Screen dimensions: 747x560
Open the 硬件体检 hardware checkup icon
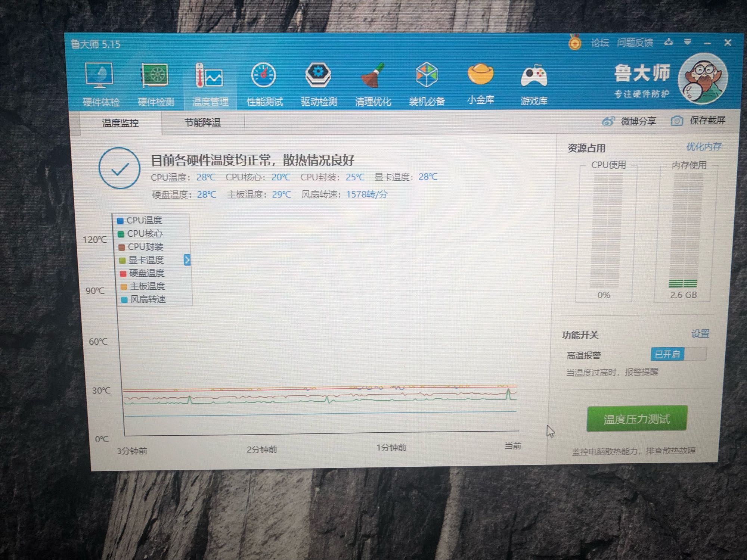click(99, 76)
